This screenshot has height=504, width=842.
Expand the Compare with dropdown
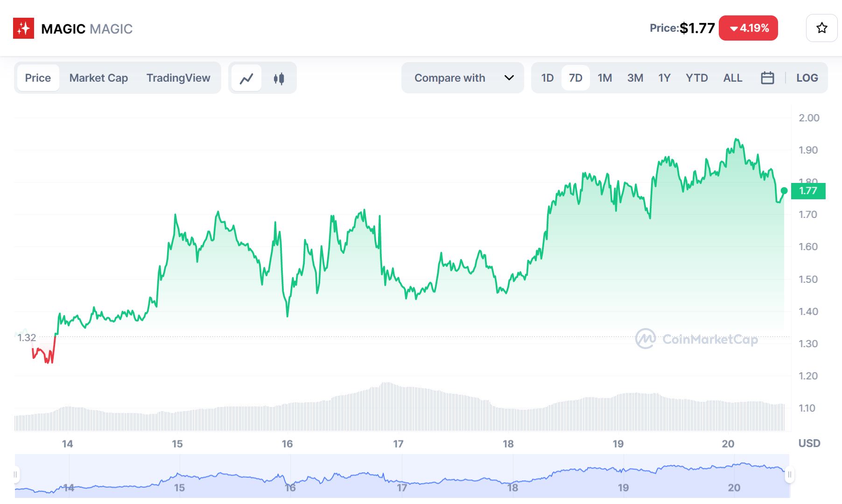(x=463, y=78)
